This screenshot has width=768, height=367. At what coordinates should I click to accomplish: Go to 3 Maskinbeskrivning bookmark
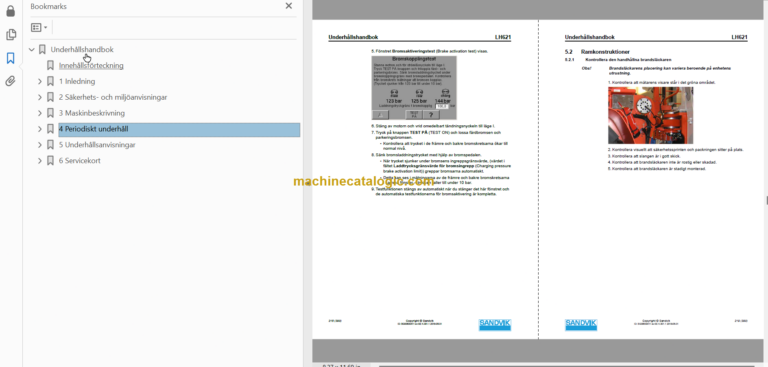(92, 113)
